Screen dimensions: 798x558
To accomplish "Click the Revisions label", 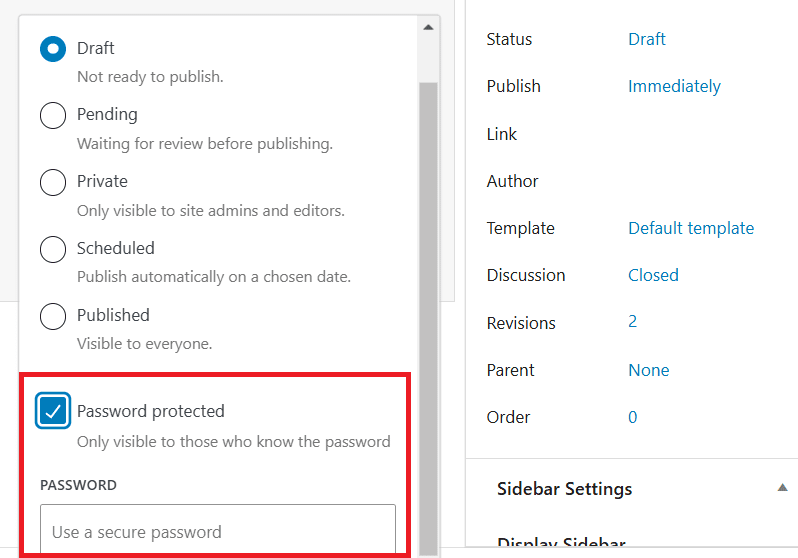I will 521,323.
